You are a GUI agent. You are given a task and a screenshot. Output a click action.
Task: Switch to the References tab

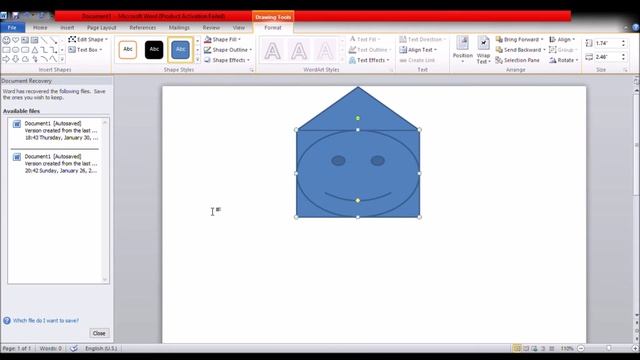pos(142,28)
